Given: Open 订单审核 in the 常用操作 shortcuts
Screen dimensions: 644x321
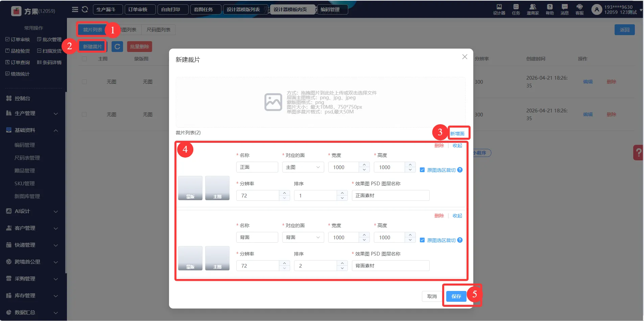Looking at the screenshot, I should tap(18, 39).
